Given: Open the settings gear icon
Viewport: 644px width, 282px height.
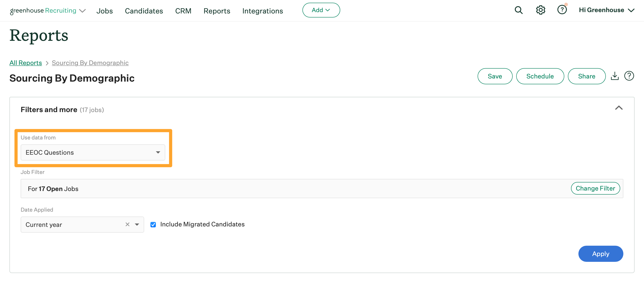Looking at the screenshot, I should tap(540, 10).
